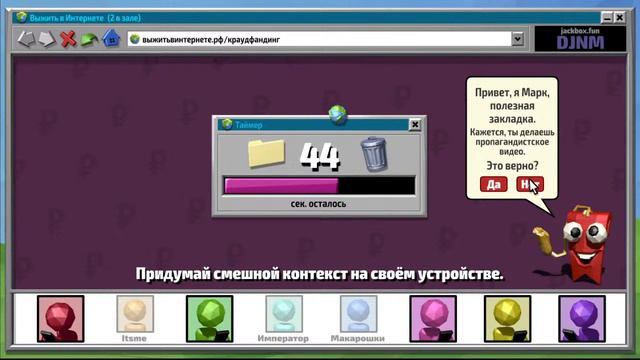Select the Itsme player avatar

(x=135, y=314)
